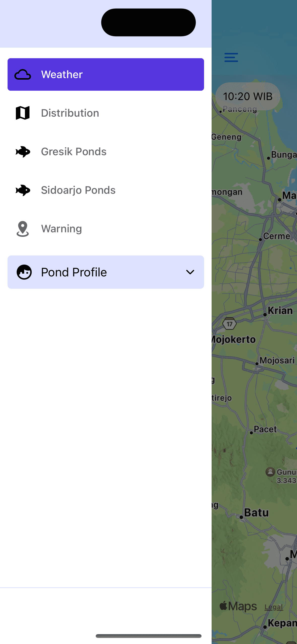Screen dimensions: 297x644
Task: Click the Apple Maps logo
Action: pyautogui.click(x=238, y=606)
